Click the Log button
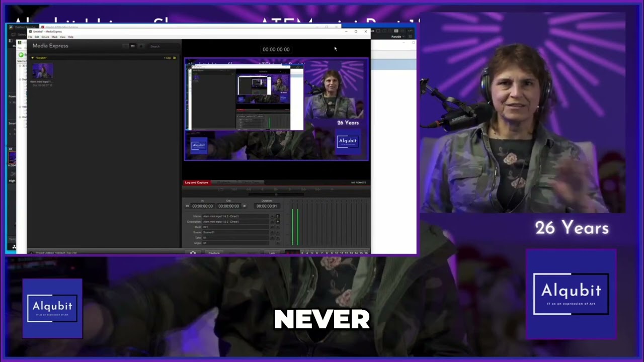644x362 pixels. (272, 252)
